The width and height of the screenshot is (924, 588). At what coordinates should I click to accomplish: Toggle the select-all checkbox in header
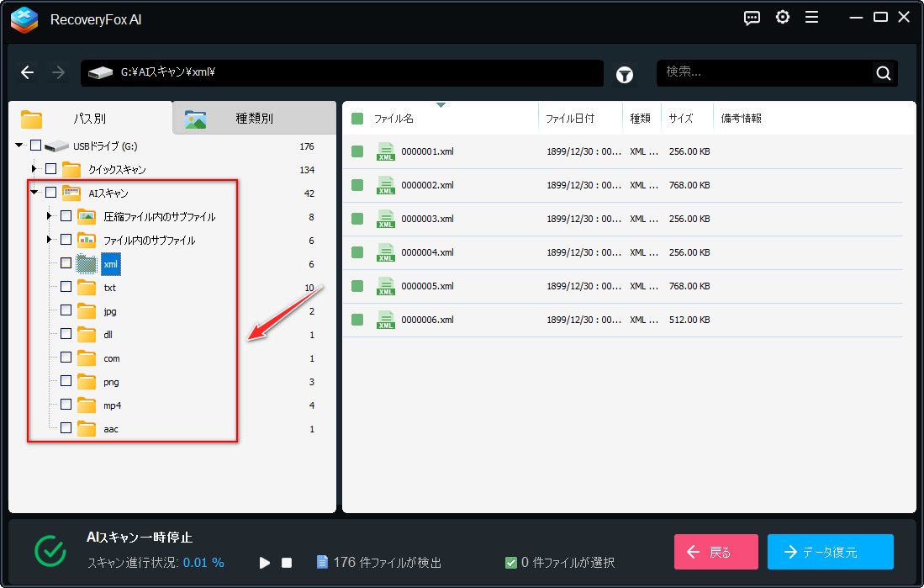coord(357,119)
